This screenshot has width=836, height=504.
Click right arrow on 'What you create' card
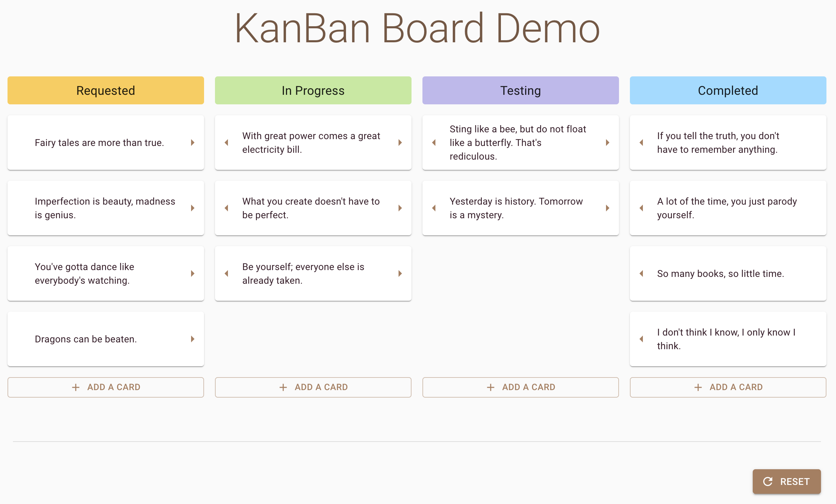(x=400, y=208)
